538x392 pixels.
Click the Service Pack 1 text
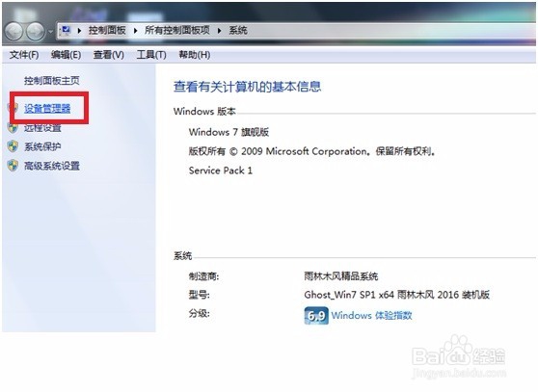pyautogui.click(x=221, y=170)
